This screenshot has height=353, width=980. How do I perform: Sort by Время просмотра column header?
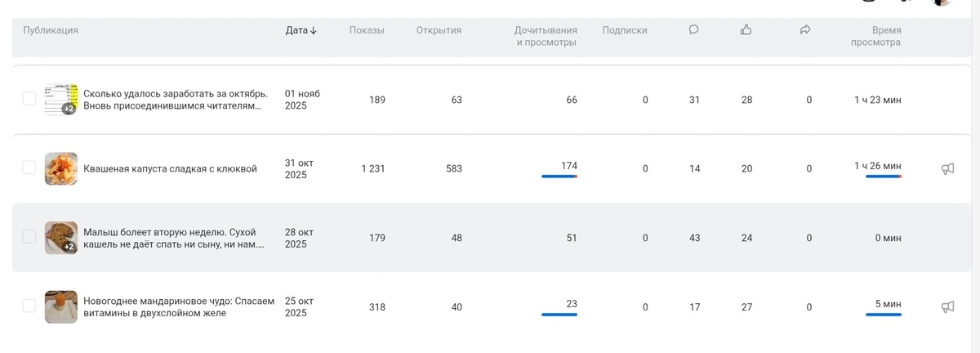pos(875,36)
